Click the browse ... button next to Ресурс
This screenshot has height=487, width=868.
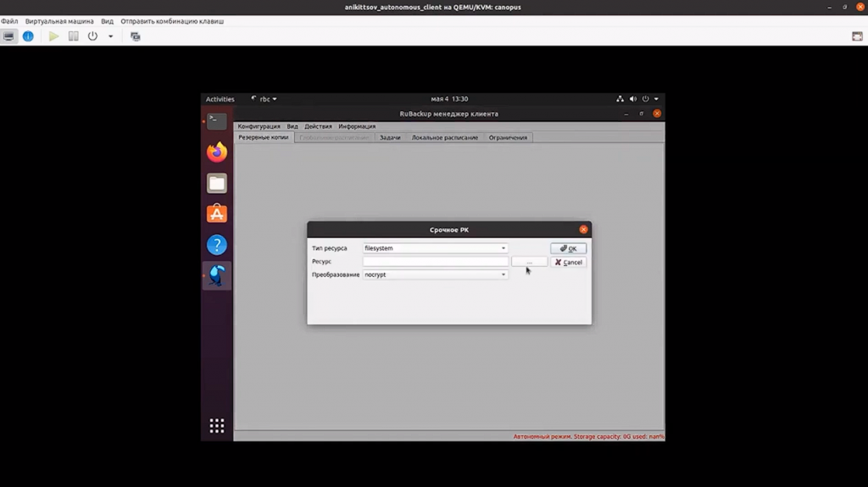click(x=529, y=262)
